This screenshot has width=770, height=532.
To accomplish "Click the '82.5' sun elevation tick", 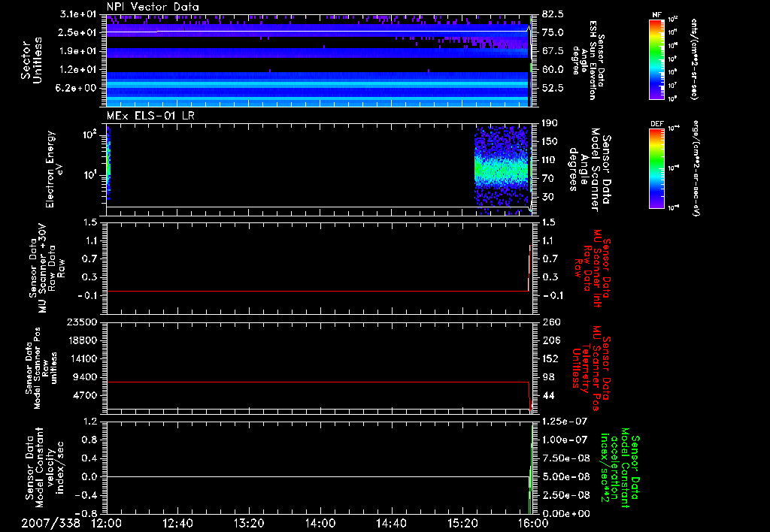I will [x=553, y=14].
